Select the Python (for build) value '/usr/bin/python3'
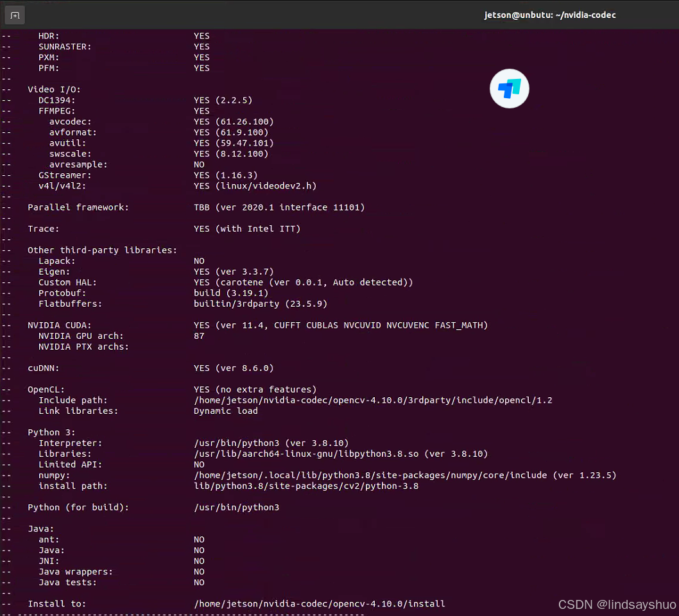679x616 pixels. (x=236, y=508)
